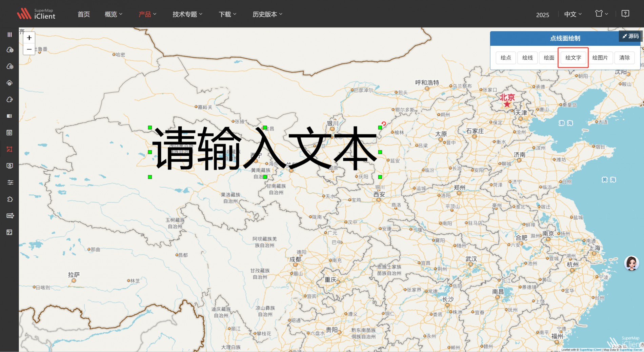Click the 绘文字 draw text button
This screenshot has width=644, height=352.
573,58
